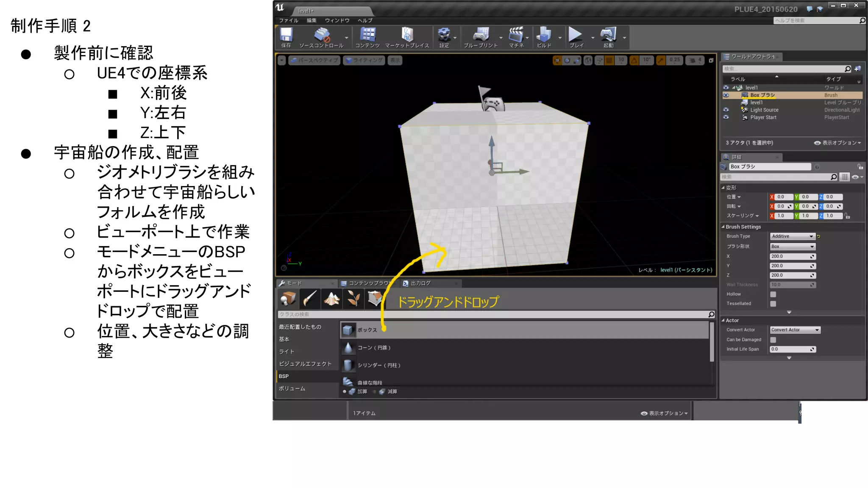Hide Player Start via eye icon
Viewport: 868px width, 488px height.
click(726, 117)
